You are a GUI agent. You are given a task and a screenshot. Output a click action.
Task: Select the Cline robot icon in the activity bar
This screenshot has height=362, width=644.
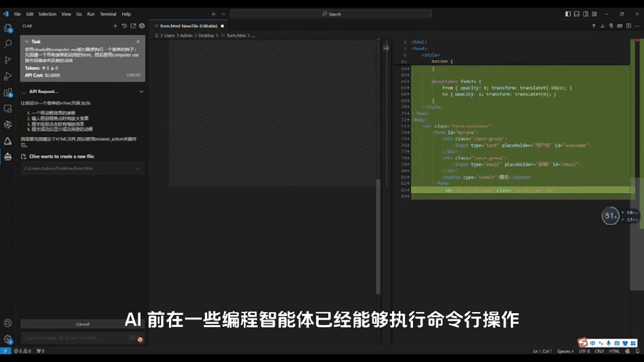click(x=7, y=157)
